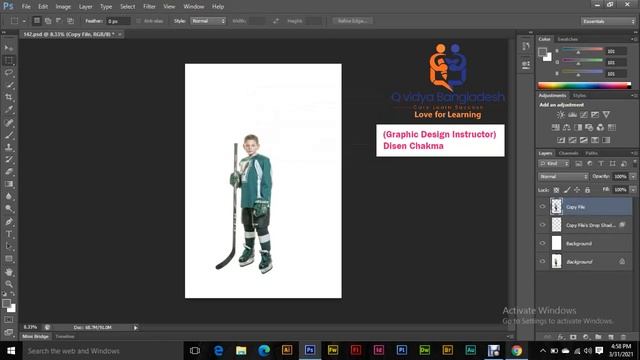Toggle lock transparent pixels

click(x=556, y=190)
